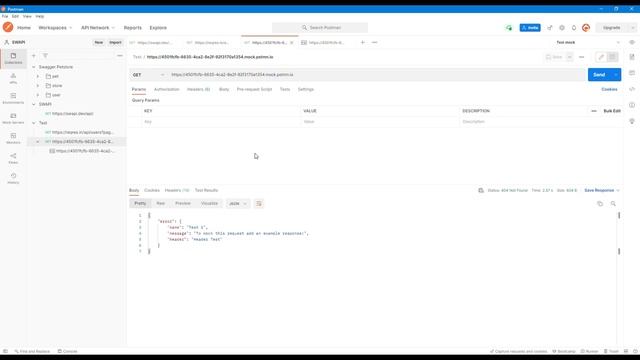Open the JSON response format dropdown

(238, 203)
